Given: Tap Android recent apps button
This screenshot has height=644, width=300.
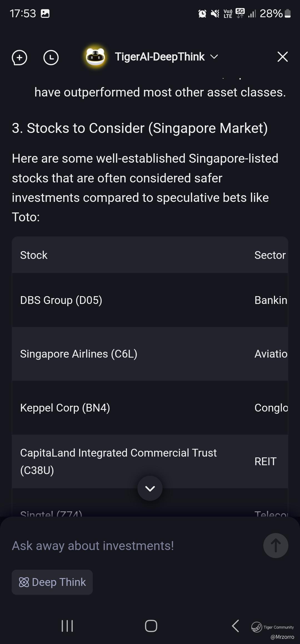Looking at the screenshot, I should click(x=67, y=626).
